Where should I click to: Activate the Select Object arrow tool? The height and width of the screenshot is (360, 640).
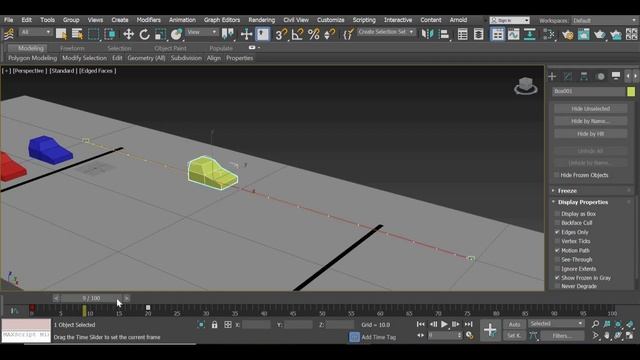point(61,34)
